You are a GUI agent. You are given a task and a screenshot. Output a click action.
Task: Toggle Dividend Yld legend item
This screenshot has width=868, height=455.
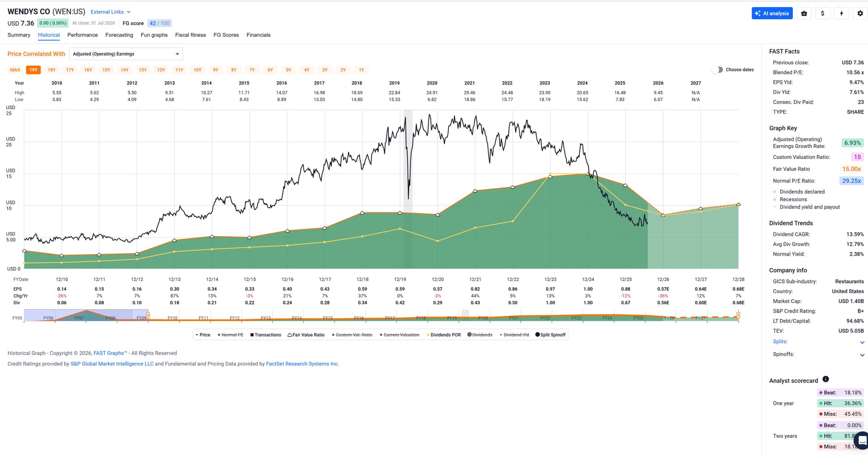(x=514, y=335)
